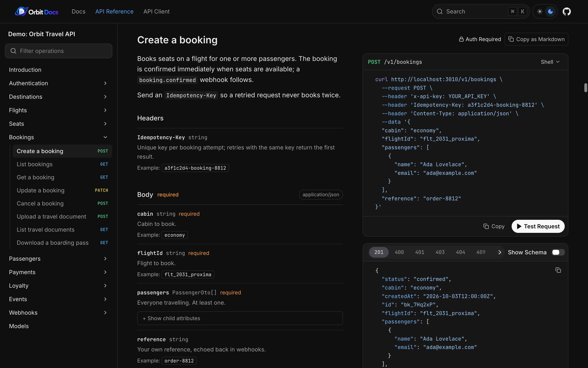Run the Test Request button
Screen dimensions: 588x368
[x=538, y=226]
